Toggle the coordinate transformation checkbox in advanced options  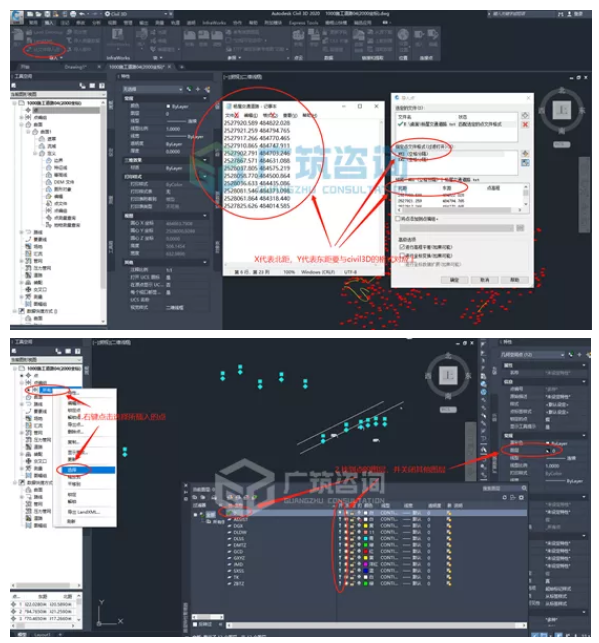402,255
